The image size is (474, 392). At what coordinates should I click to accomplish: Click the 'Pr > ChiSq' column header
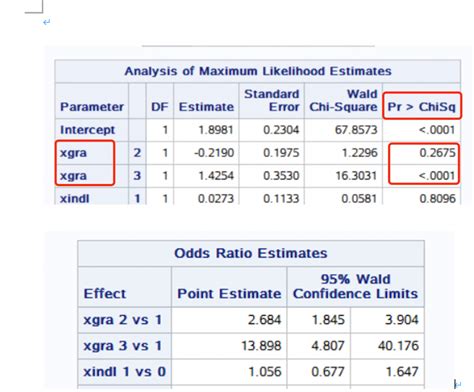pyautogui.click(x=422, y=107)
